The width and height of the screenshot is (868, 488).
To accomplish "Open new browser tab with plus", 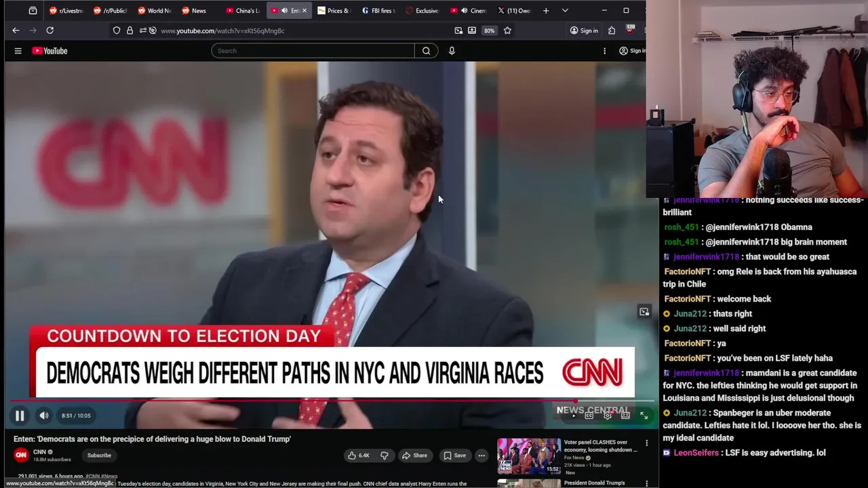I will [546, 11].
